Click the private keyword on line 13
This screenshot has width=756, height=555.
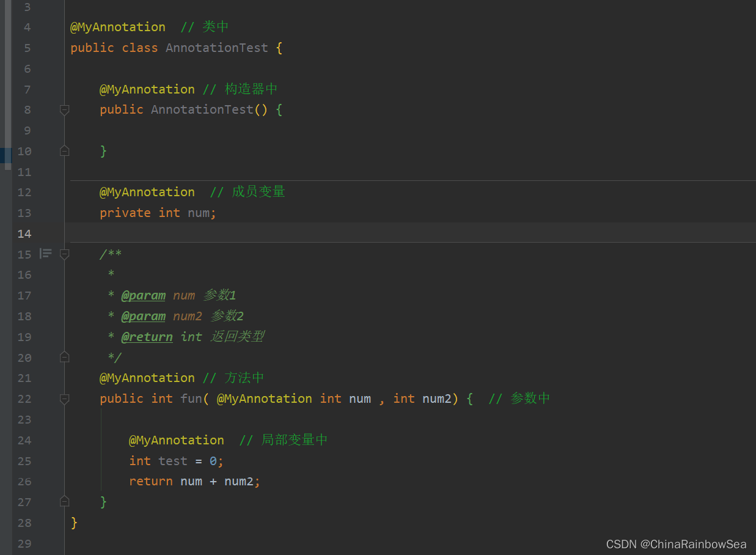point(125,213)
